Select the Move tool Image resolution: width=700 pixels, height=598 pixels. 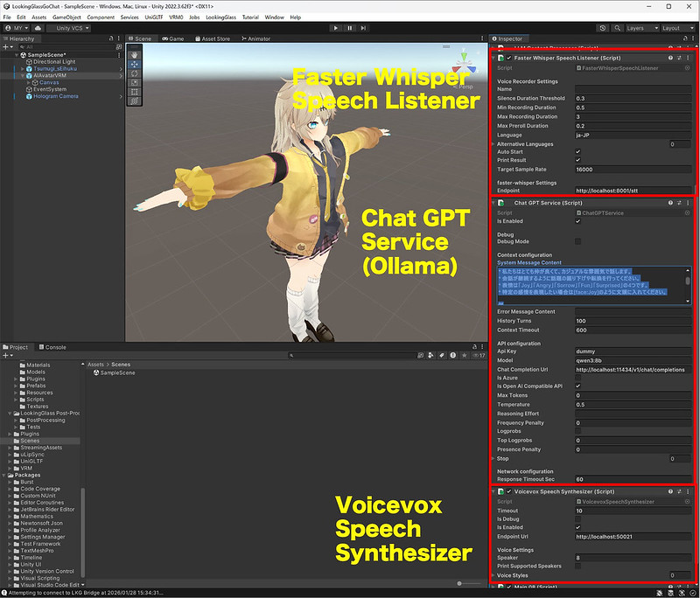(135, 65)
